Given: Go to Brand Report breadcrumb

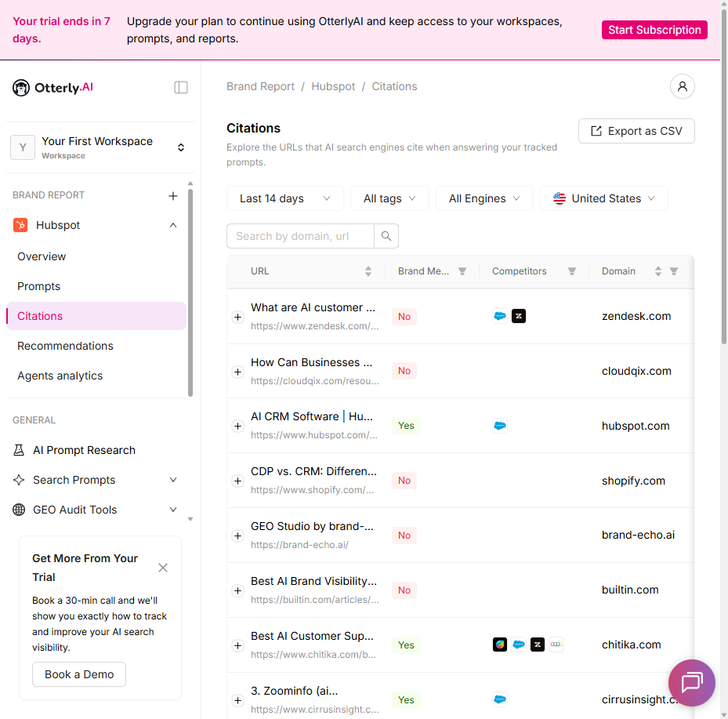Looking at the screenshot, I should point(260,86).
